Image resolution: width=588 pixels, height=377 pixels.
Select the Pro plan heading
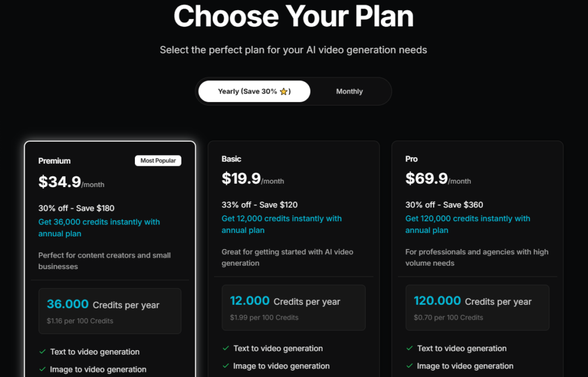click(411, 159)
